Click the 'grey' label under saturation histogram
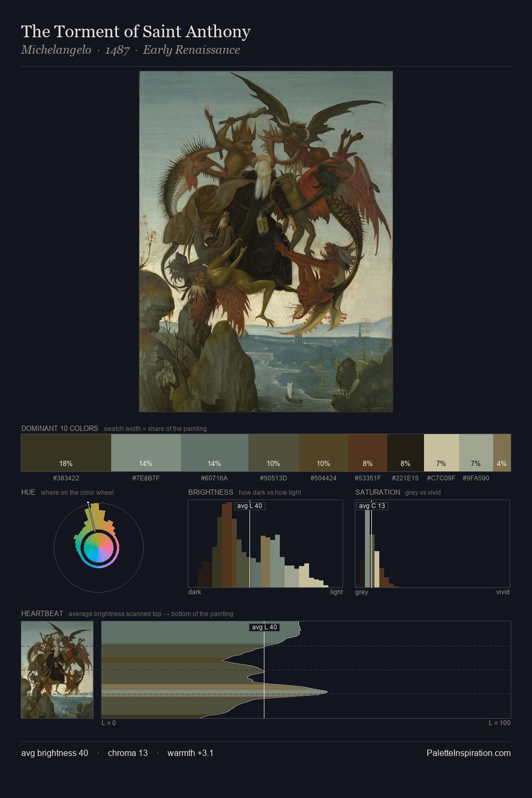 362,592
